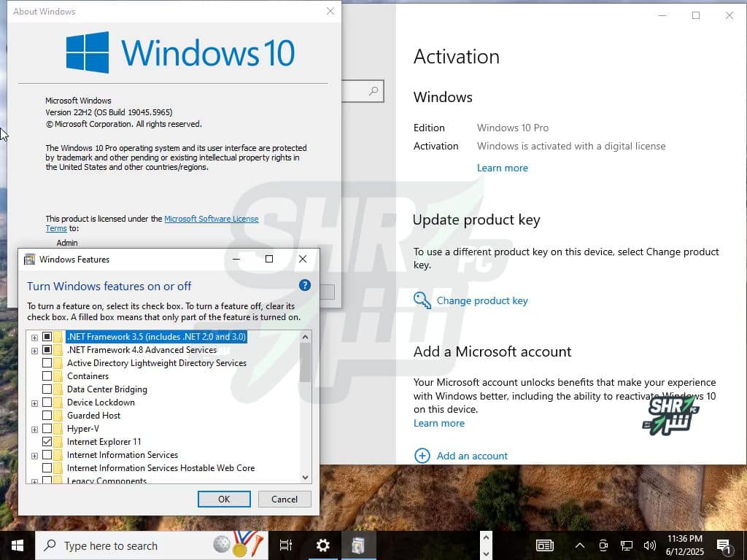Switch to the Settings gear taskbar app

pos(322,545)
